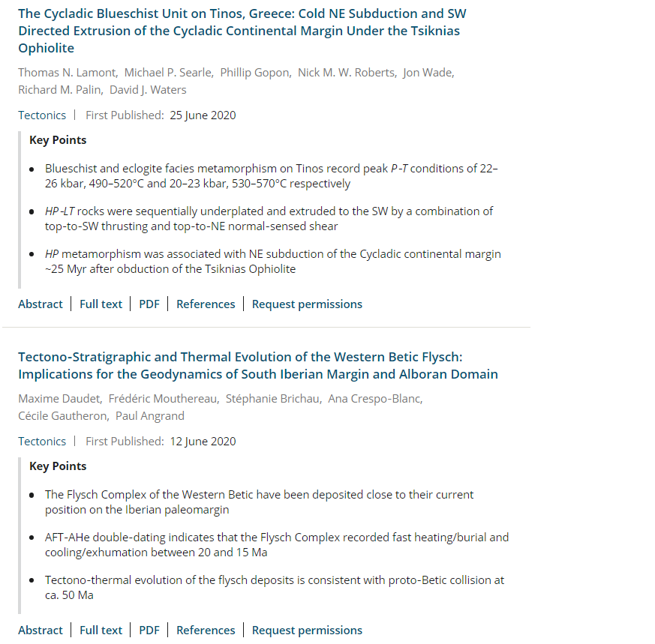This screenshot has height=644, width=655.
Task: View Abstract of the Betic Flysch article
Action: [40, 630]
